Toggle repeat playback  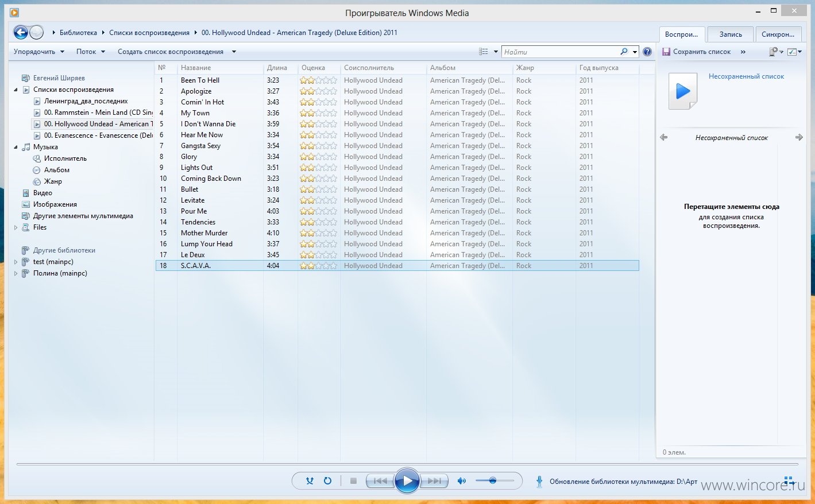pyautogui.click(x=327, y=481)
